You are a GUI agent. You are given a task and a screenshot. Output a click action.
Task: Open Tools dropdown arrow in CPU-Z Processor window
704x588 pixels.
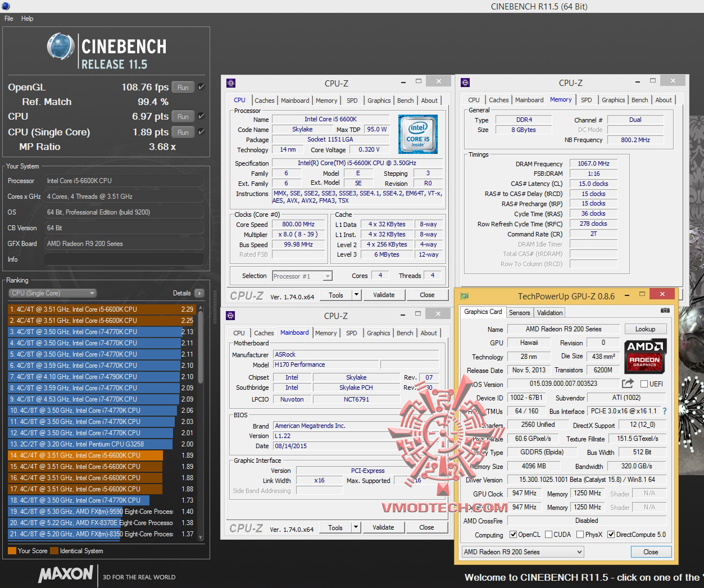click(356, 295)
